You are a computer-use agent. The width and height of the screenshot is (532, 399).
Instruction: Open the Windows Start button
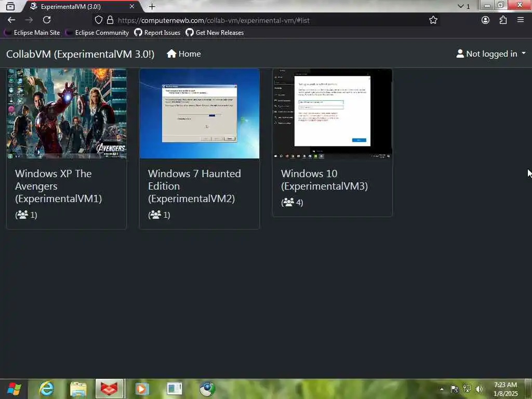[14, 389]
